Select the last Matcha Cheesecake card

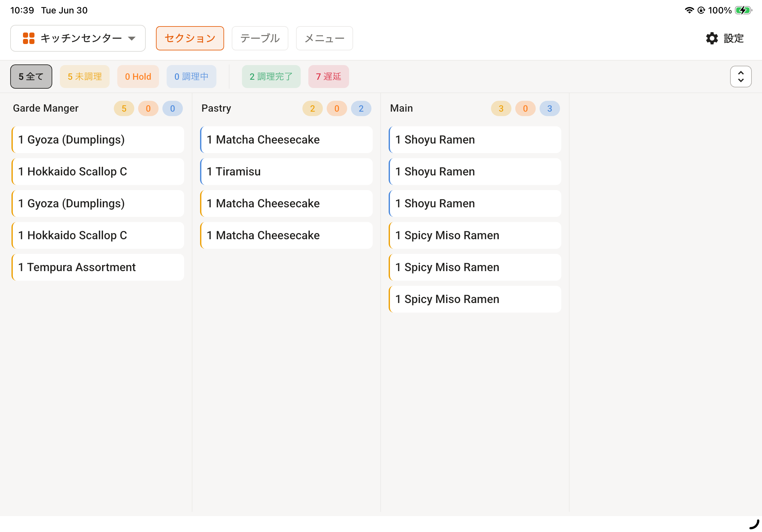287,235
